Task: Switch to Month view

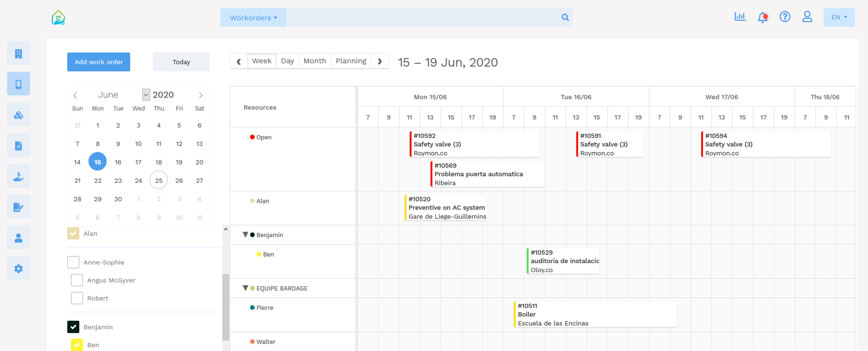Action: 315,61
